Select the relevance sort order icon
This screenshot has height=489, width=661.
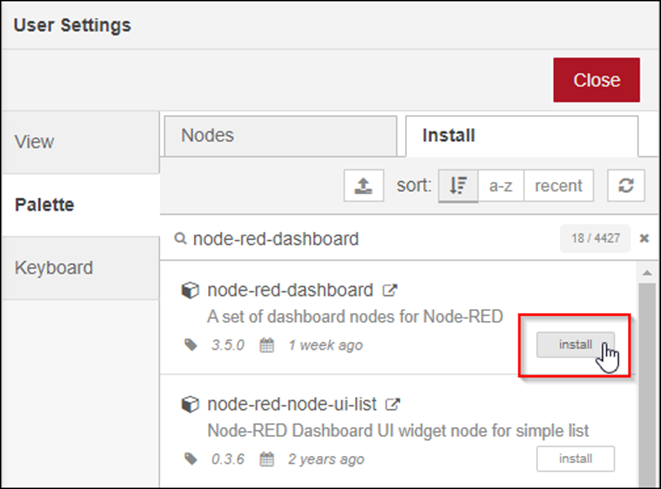pyautogui.click(x=458, y=185)
